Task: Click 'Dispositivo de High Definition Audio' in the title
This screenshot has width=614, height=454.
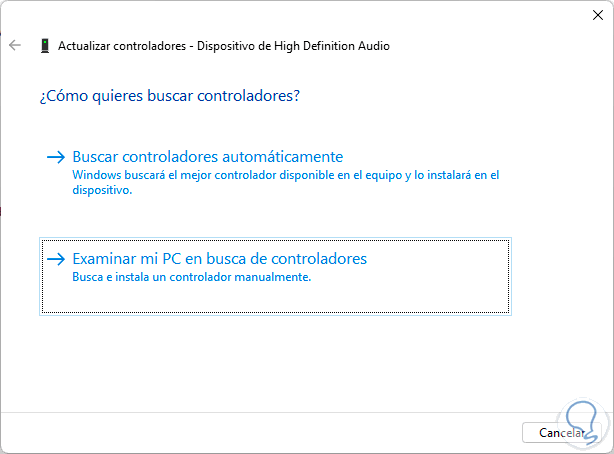Action: (x=292, y=45)
